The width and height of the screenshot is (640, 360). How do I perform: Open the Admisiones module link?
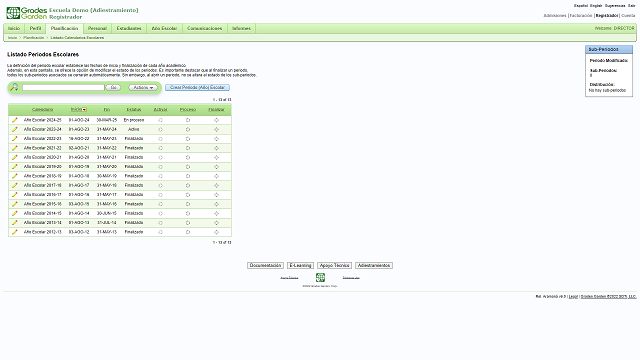click(555, 16)
